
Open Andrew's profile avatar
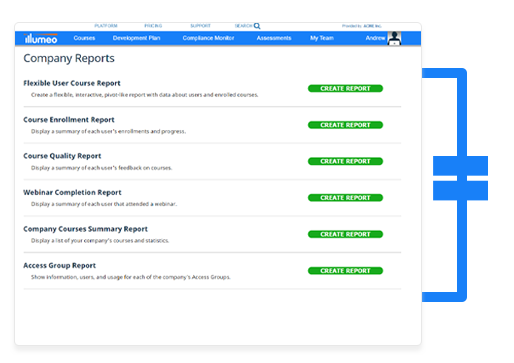pos(394,38)
